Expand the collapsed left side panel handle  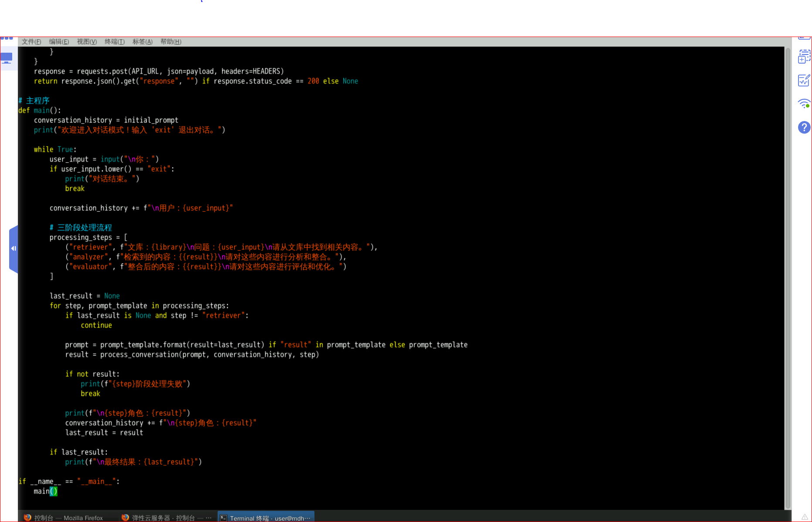[14, 249]
